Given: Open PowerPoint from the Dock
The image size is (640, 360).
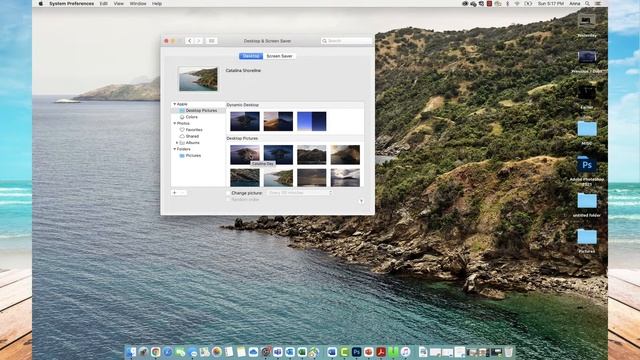Looking at the screenshot, I should [369, 352].
